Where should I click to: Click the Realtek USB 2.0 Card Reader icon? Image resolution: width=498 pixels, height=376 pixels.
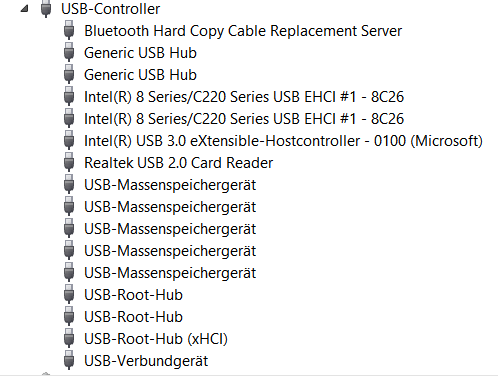69,162
